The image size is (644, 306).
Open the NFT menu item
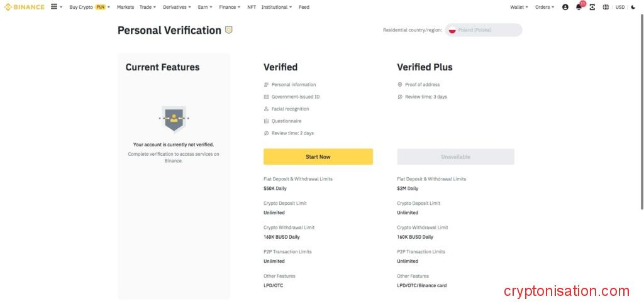[252, 7]
